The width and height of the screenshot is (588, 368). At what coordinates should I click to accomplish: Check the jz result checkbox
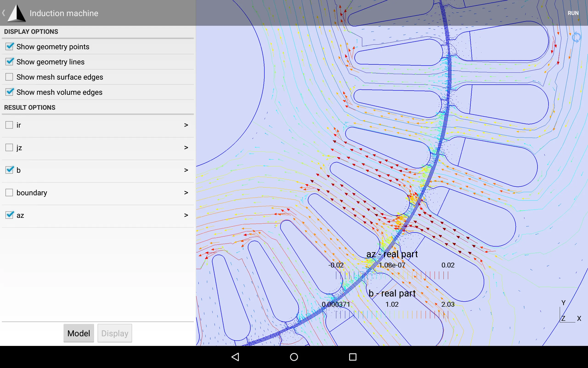coord(9,147)
